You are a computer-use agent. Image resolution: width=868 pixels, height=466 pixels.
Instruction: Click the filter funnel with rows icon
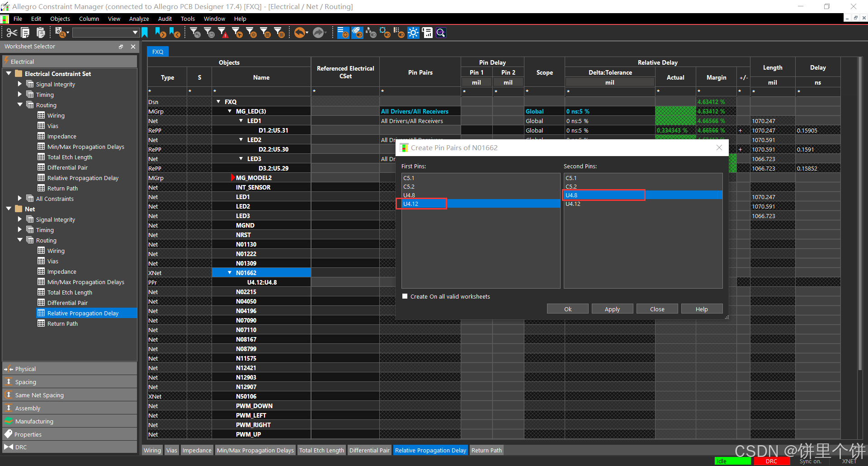point(266,33)
